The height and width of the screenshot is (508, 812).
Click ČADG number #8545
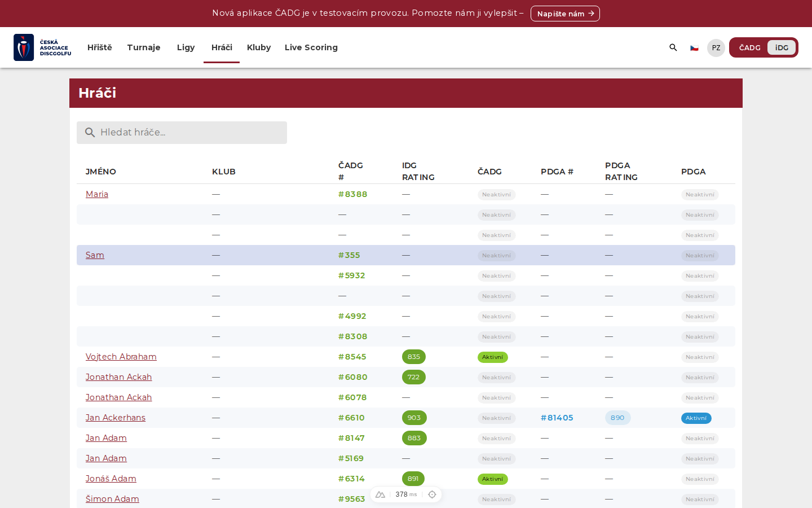click(x=352, y=357)
